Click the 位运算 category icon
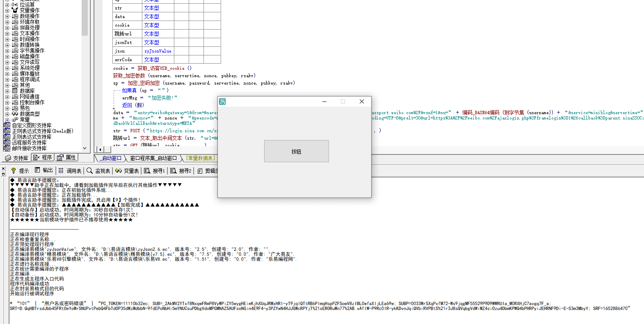 coord(15,5)
